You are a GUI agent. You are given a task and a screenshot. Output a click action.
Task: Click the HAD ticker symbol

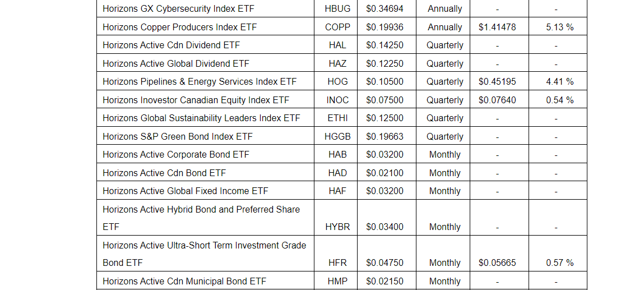point(337,173)
